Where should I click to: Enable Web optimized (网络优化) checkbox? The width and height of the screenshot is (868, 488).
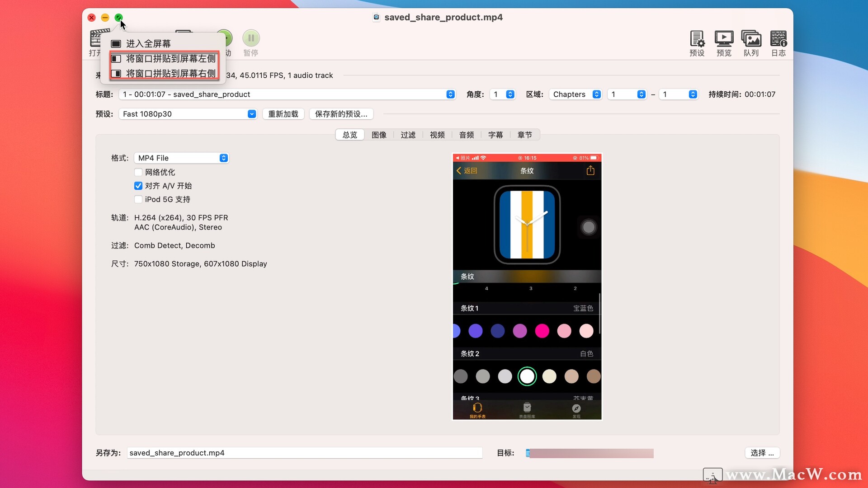tap(138, 172)
